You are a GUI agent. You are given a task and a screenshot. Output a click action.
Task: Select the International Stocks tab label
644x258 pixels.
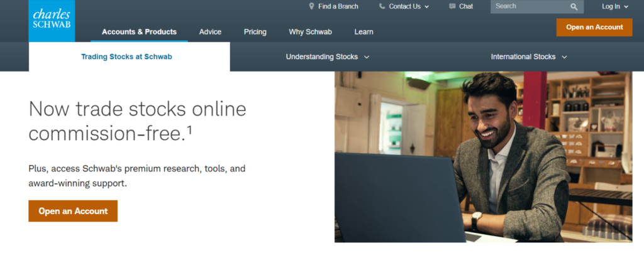point(523,56)
